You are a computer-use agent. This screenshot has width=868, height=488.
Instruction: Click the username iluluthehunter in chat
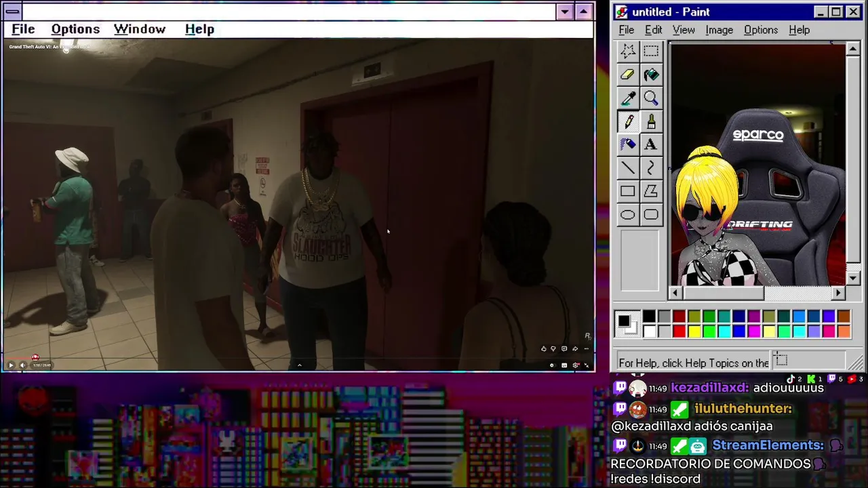click(x=743, y=409)
